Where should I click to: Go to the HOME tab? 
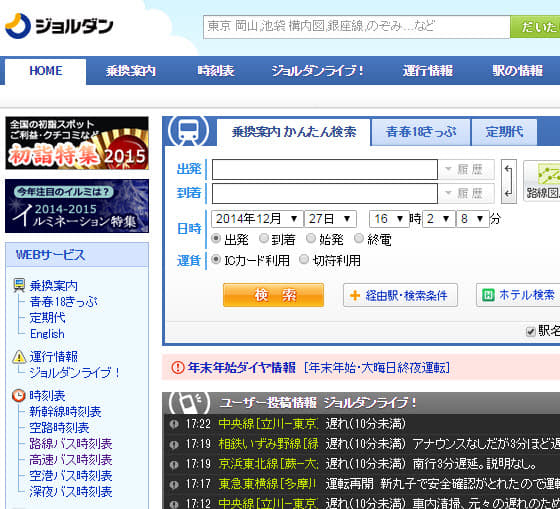pos(45,71)
